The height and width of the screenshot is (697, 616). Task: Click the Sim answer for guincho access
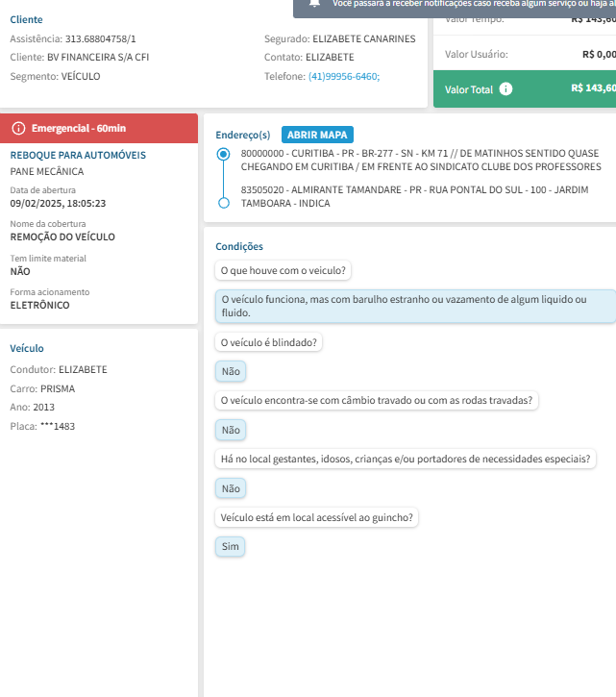231,546
